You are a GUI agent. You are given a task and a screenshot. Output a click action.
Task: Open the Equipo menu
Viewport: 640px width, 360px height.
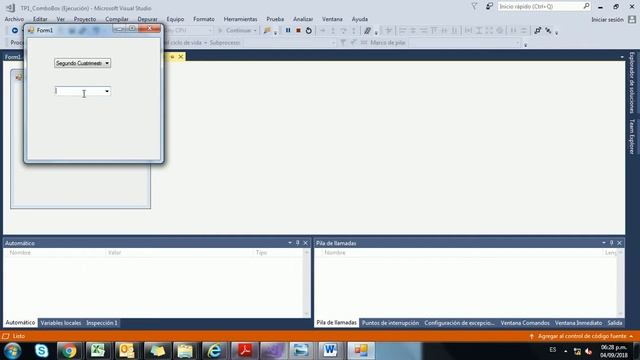point(175,19)
